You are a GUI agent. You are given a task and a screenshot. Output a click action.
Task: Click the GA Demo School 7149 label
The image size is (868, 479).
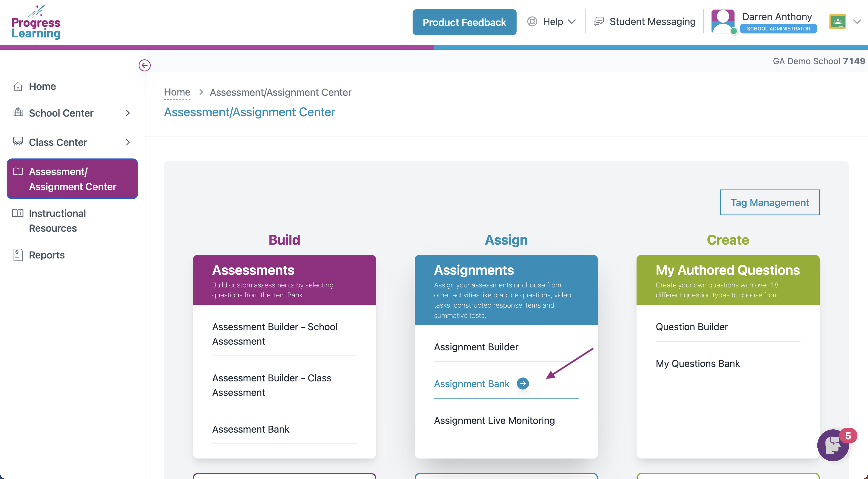[x=819, y=61]
